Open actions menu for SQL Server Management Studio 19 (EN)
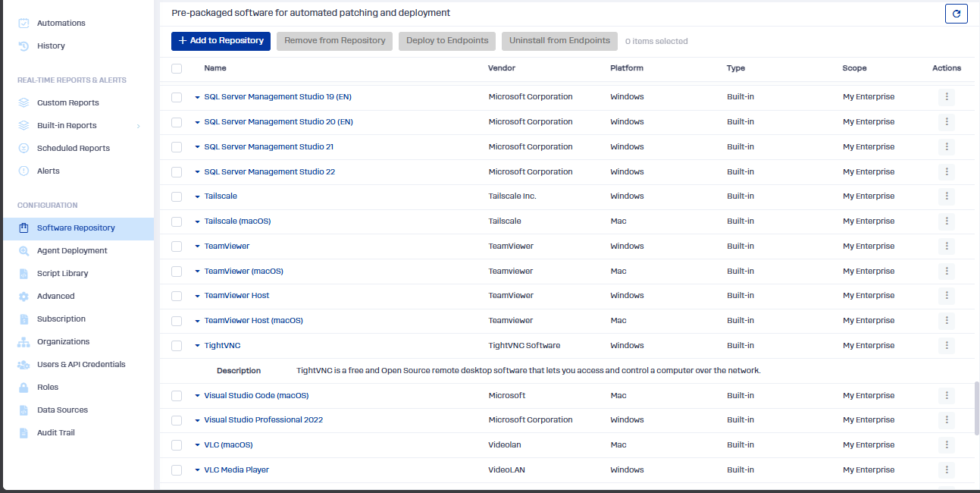 click(946, 97)
